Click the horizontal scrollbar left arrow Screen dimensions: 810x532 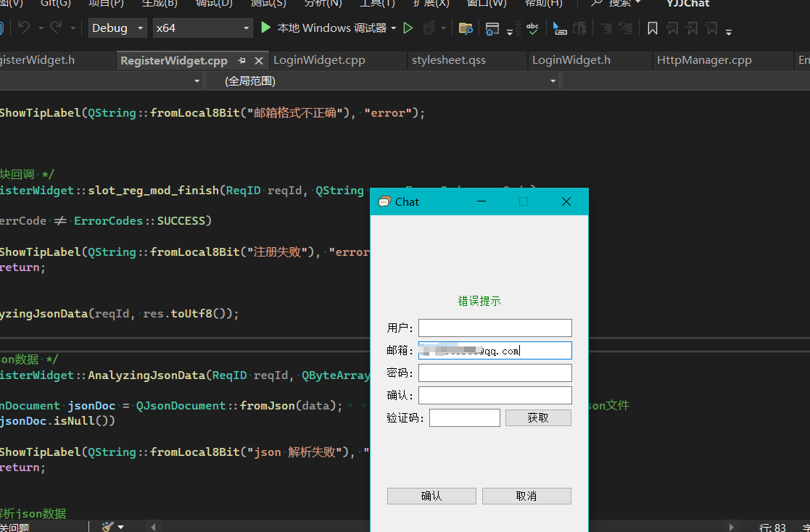pos(154,528)
